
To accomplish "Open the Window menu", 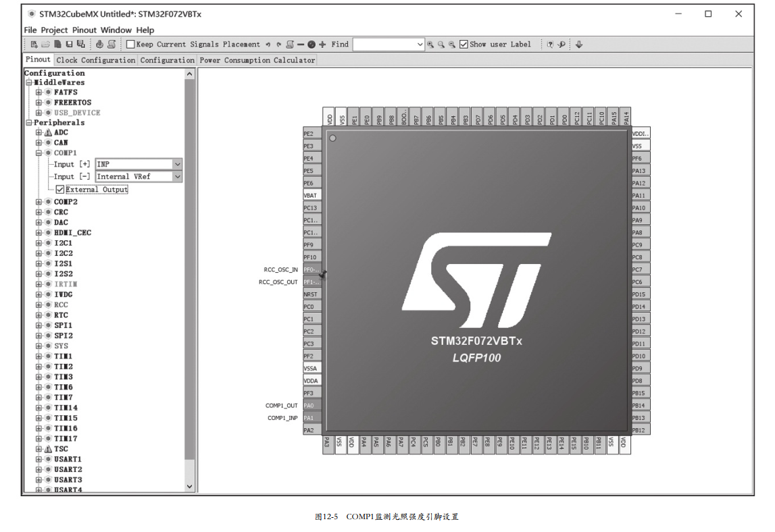I will (x=116, y=30).
